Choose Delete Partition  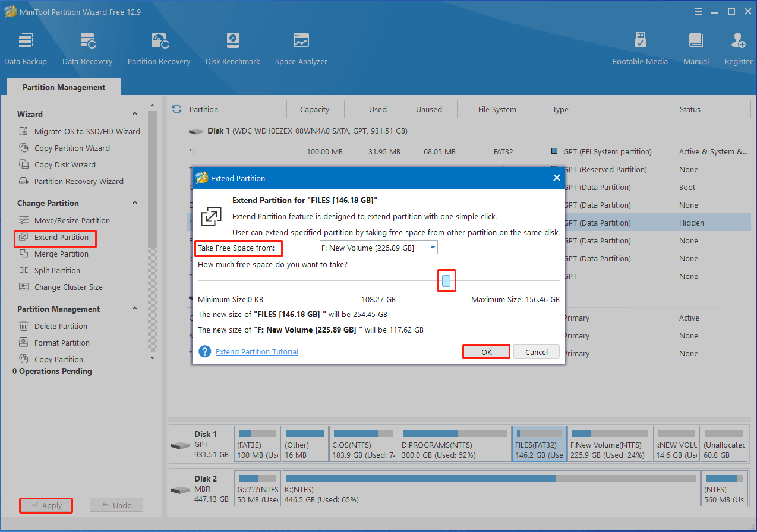click(x=53, y=327)
